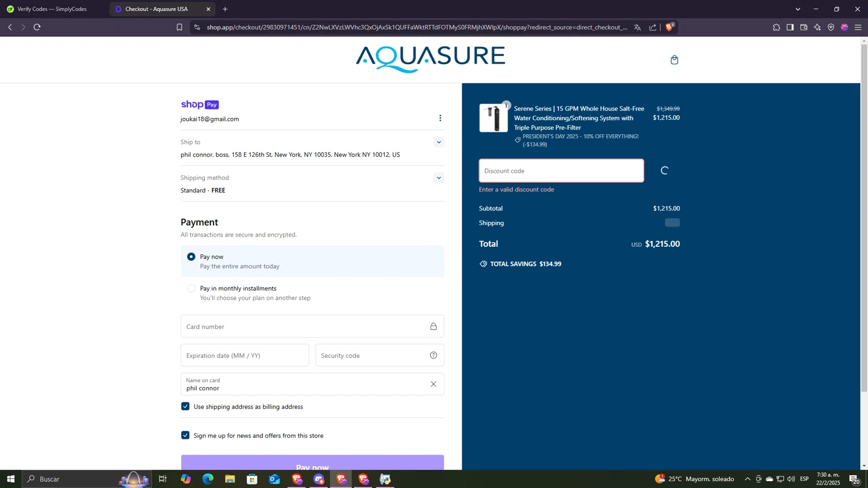Click the Discount code input field
Viewport: 868px width, 488px height.
pos(561,171)
